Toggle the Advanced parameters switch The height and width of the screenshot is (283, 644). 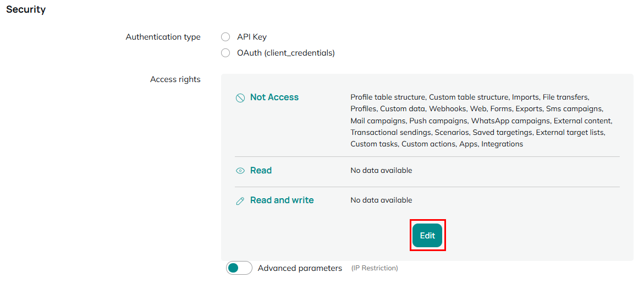coord(239,268)
